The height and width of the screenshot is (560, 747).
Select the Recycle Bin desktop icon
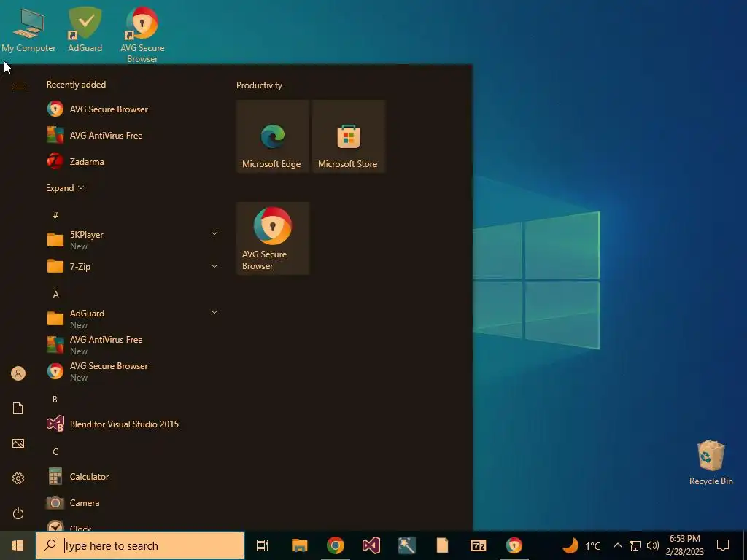711,463
